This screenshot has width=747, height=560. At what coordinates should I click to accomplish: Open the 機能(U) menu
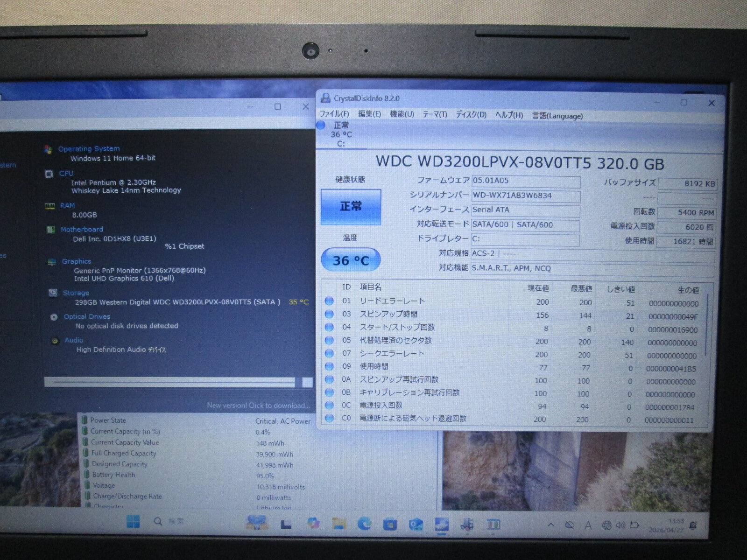click(x=402, y=114)
